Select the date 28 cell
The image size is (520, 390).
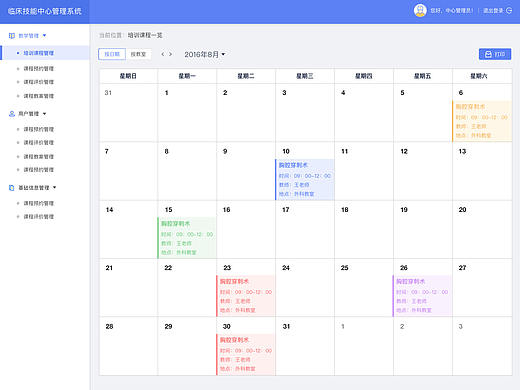point(128,346)
